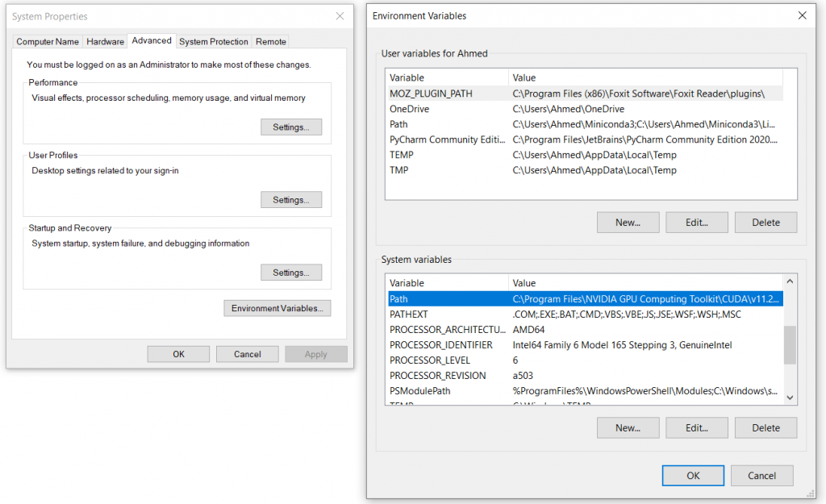Image resolution: width=826 pixels, height=504 pixels.
Task: Close the Environment Variables dialog
Action: 802,15
